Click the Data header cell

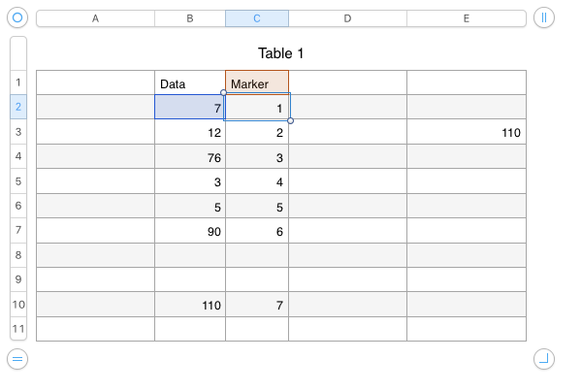click(190, 84)
